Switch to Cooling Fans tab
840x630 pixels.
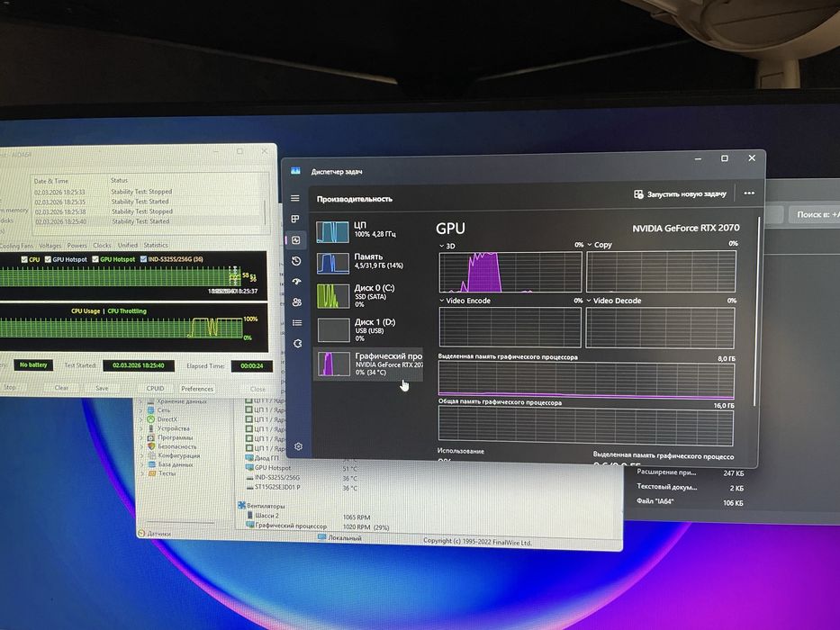pyautogui.click(x=16, y=246)
